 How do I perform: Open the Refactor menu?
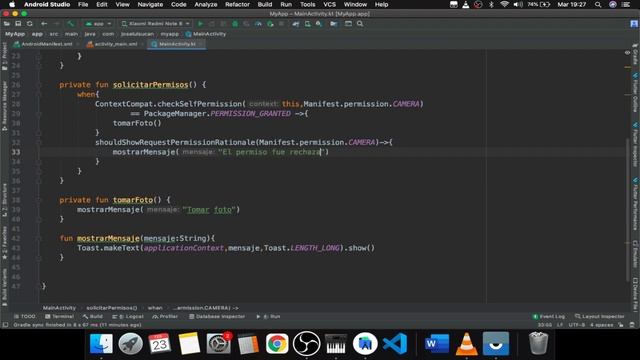coord(237,4)
